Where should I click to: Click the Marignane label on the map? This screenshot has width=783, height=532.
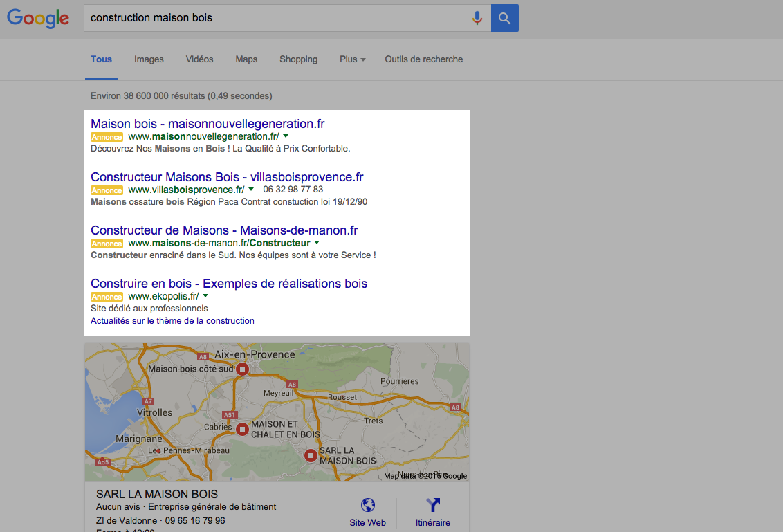coord(139,439)
